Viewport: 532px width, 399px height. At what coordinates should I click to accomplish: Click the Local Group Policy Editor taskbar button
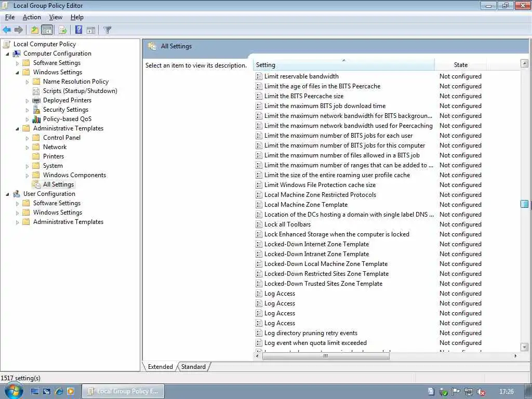[x=124, y=391]
